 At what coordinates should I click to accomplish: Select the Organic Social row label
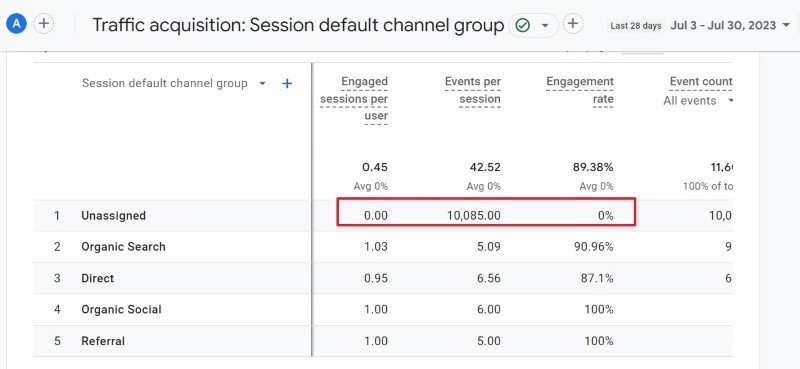pos(121,310)
